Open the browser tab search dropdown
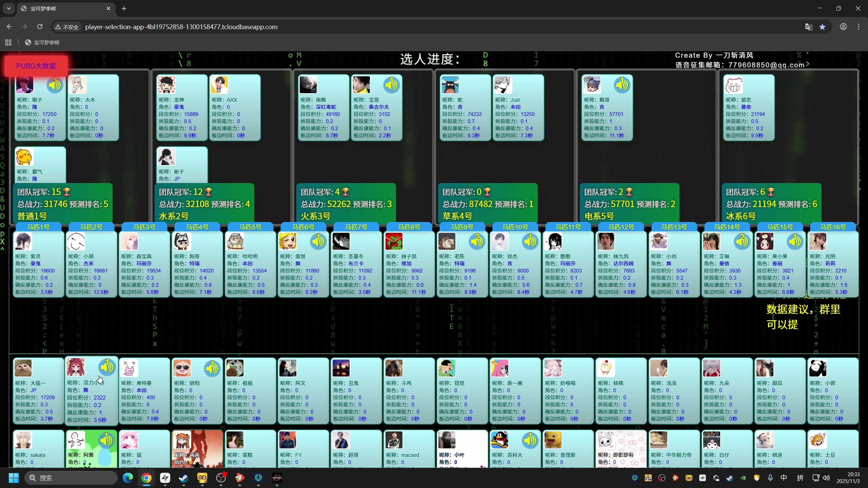This screenshot has width=868, height=488. [8, 8]
